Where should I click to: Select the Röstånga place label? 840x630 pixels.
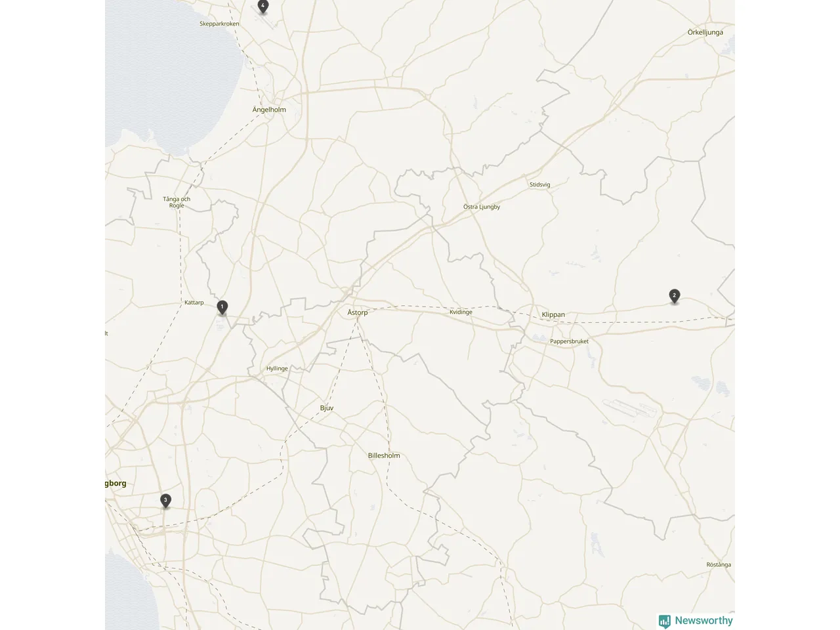click(x=719, y=564)
